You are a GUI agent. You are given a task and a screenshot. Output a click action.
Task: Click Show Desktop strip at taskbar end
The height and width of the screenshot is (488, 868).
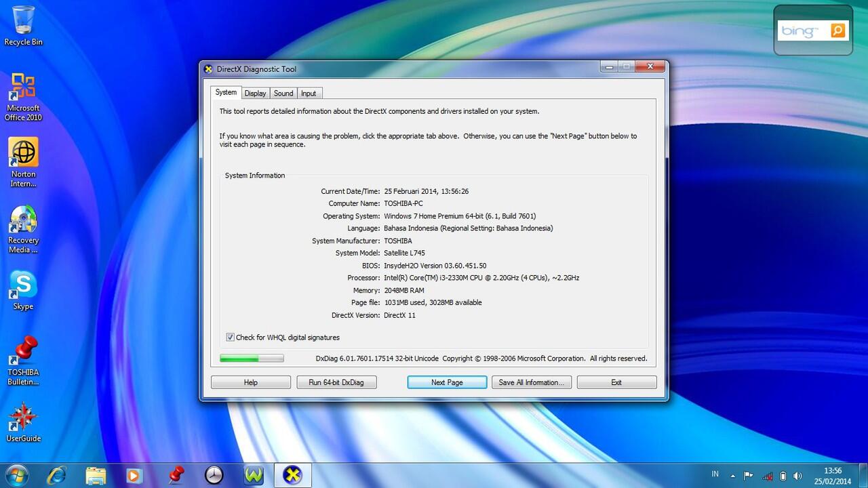point(863,475)
